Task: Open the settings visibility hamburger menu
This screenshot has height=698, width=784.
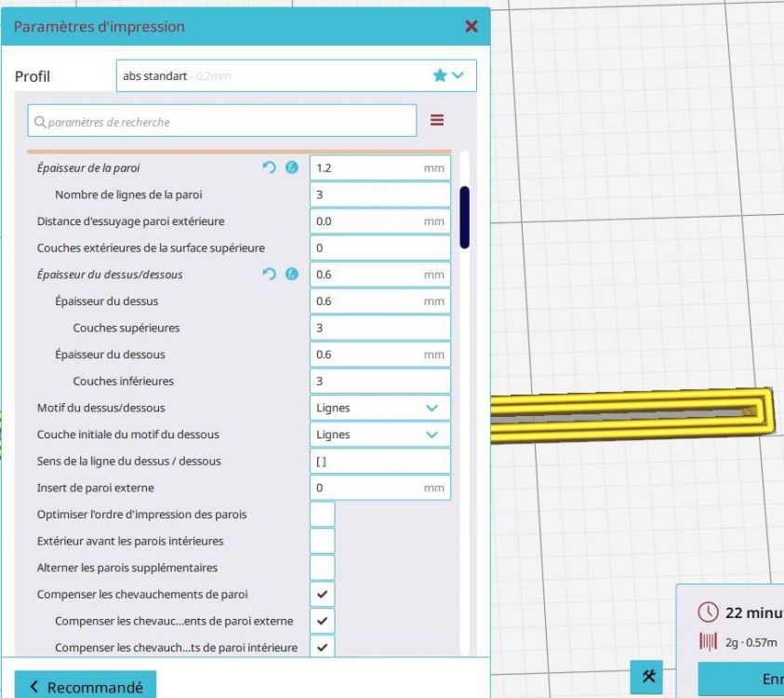Action: (x=437, y=120)
